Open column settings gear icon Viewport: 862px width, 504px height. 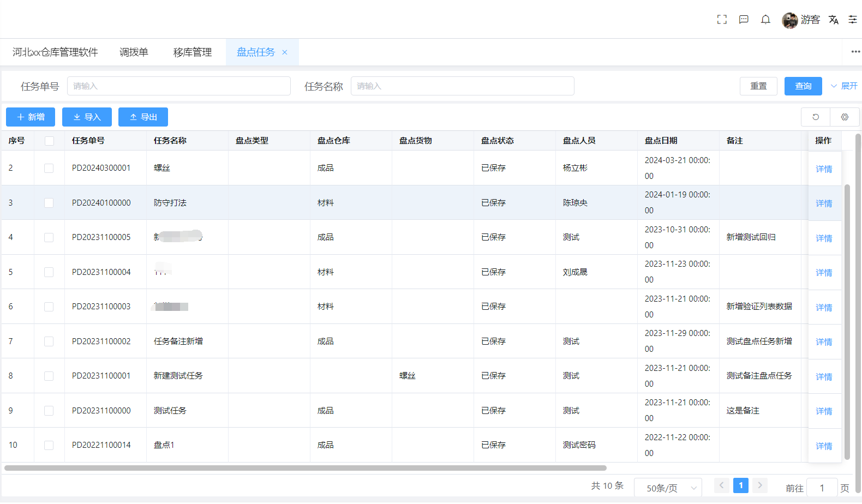[845, 117]
